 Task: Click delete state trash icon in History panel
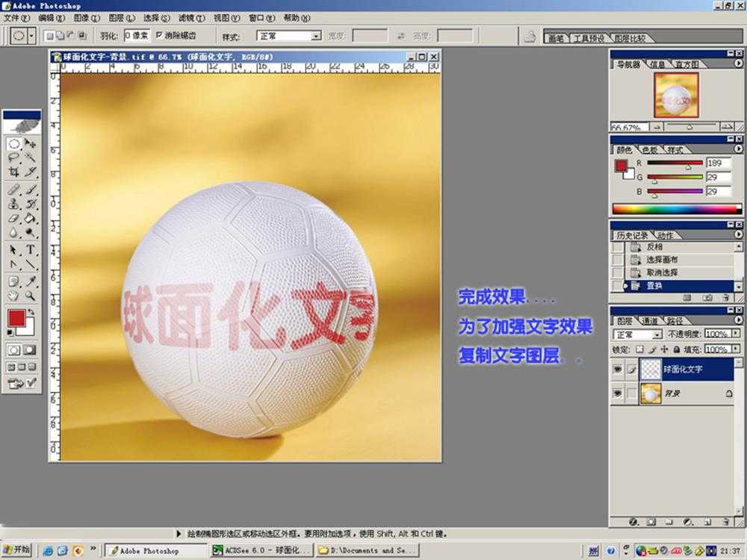725,298
